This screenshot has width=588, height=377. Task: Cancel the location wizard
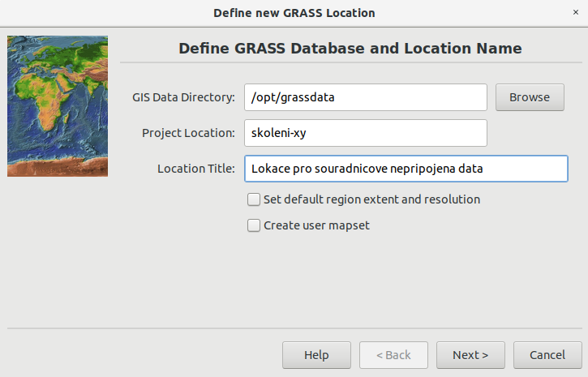coord(547,355)
